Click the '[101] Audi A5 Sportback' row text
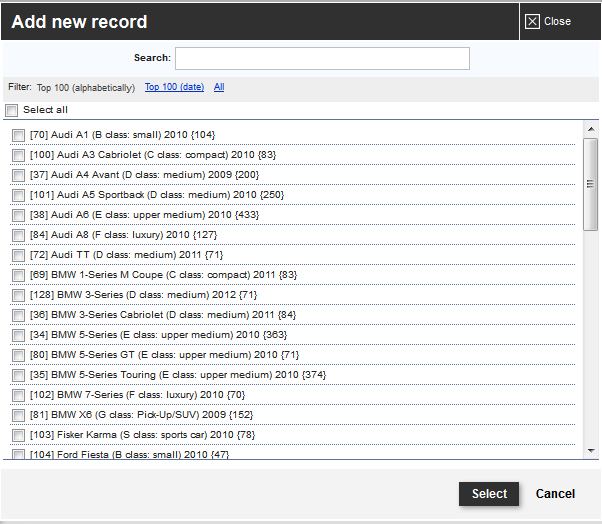 coord(157,195)
